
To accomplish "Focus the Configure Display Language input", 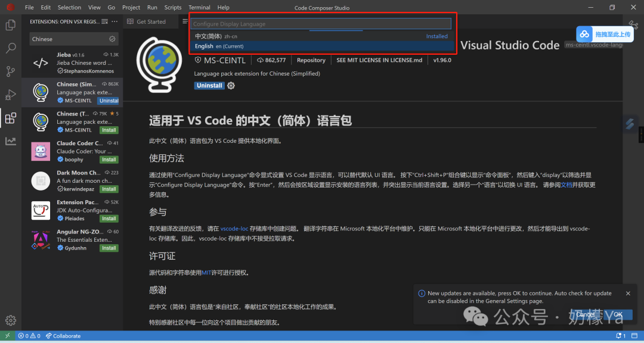I will tap(321, 24).
